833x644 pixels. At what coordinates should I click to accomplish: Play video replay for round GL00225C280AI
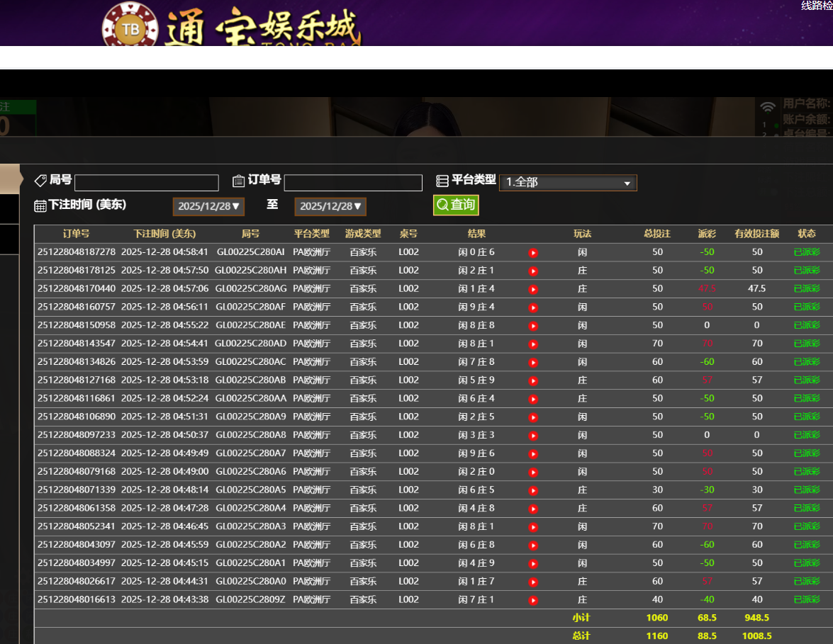pyautogui.click(x=533, y=253)
